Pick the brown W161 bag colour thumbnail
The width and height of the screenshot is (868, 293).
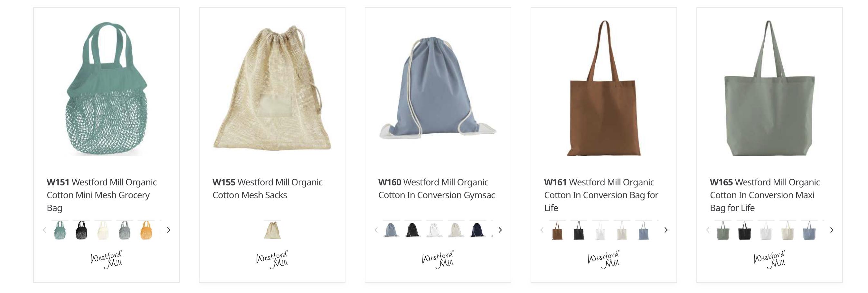tap(557, 230)
